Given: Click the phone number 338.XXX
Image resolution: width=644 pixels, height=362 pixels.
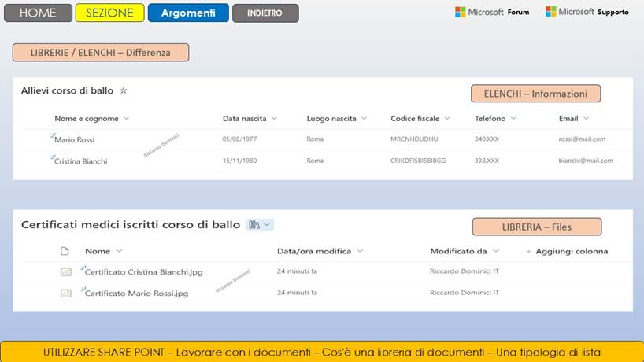Looking at the screenshot, I should (x=487, y=161).
